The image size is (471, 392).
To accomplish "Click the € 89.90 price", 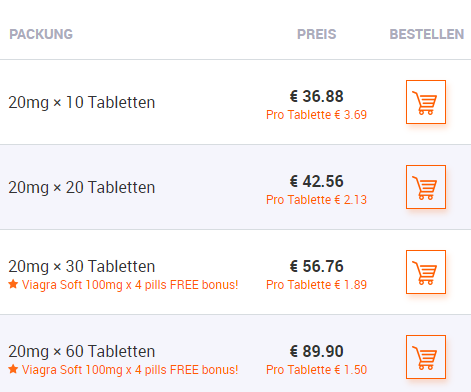I will click(x=316, y=351).
